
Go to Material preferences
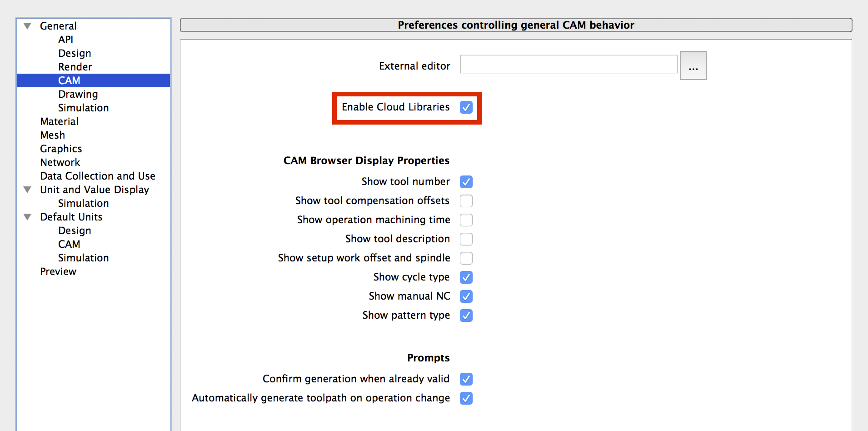click(x=59, y=121)
